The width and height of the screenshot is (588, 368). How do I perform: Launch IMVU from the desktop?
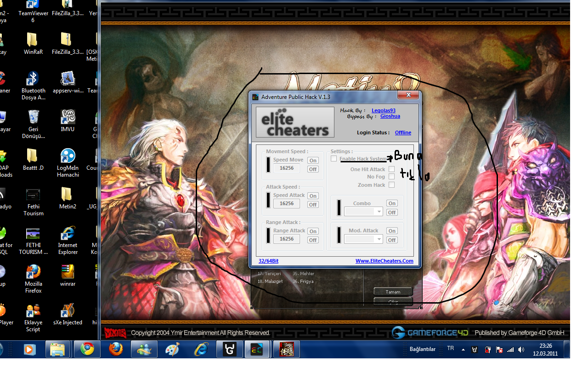tap(68, 121)
